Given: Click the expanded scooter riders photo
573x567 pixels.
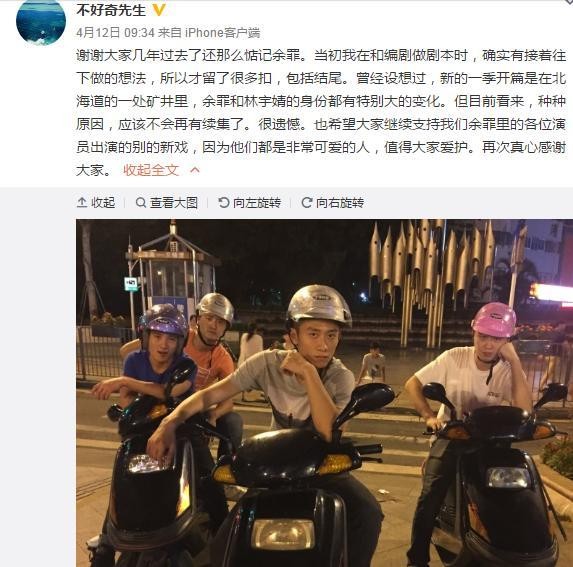Looking at the screenshot, I should click(325, 393).
